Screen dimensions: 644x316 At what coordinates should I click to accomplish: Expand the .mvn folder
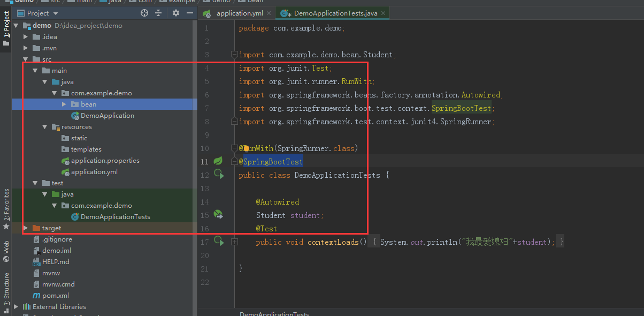pos(25,48)
